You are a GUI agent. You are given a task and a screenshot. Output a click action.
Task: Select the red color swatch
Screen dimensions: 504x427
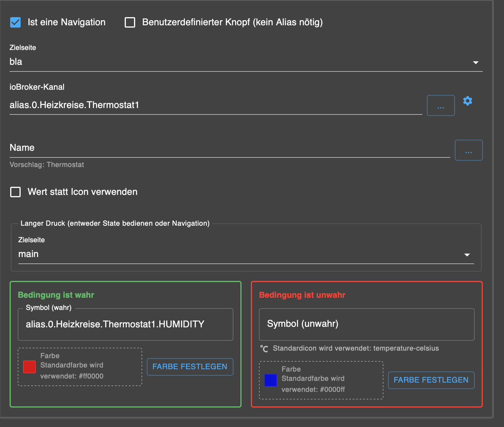[x=29, y=367]
